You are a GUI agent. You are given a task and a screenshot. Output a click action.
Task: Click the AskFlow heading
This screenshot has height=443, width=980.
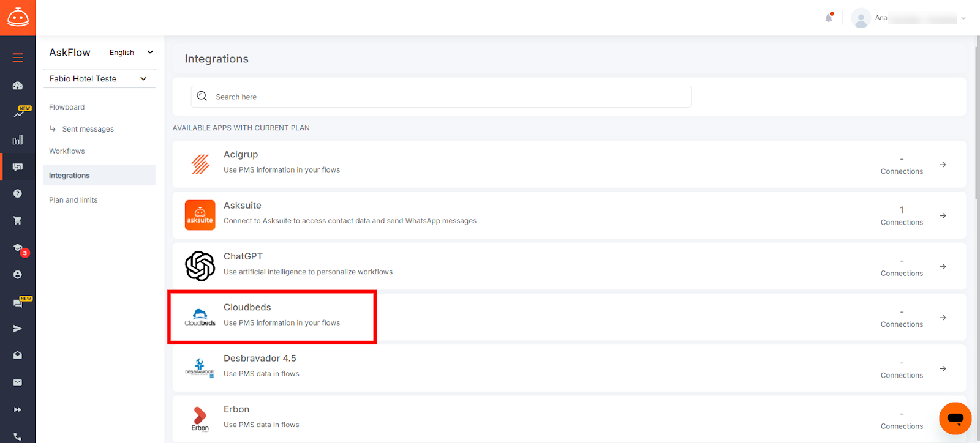[70, 53]
